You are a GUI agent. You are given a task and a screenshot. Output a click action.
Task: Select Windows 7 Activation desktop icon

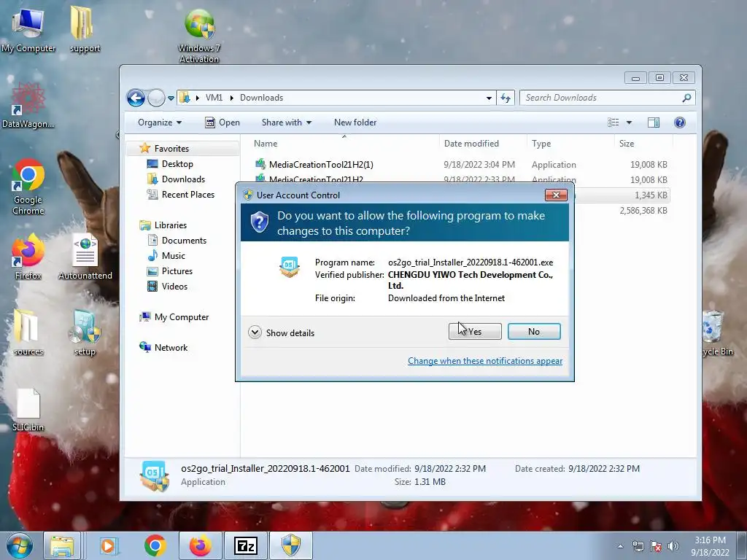click(199, 36)
